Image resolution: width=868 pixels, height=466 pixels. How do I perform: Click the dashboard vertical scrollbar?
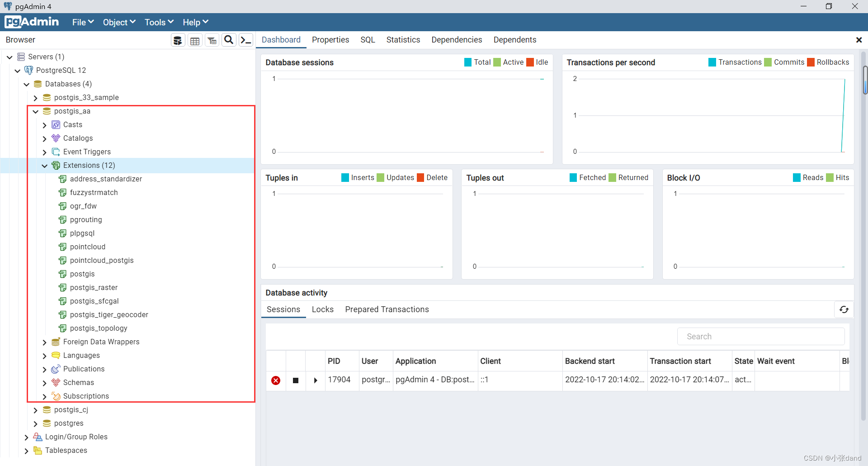[x=865, y=80]
